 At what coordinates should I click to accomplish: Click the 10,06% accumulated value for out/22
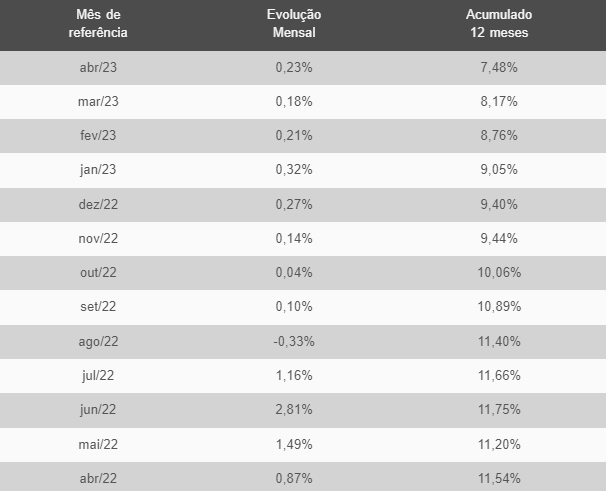click(x=499, y=273)
